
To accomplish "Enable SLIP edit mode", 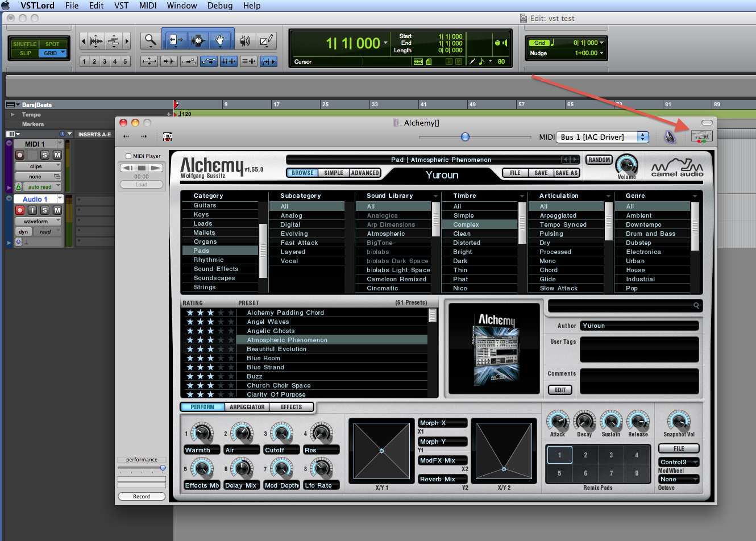I will click(x=25, y=53).
